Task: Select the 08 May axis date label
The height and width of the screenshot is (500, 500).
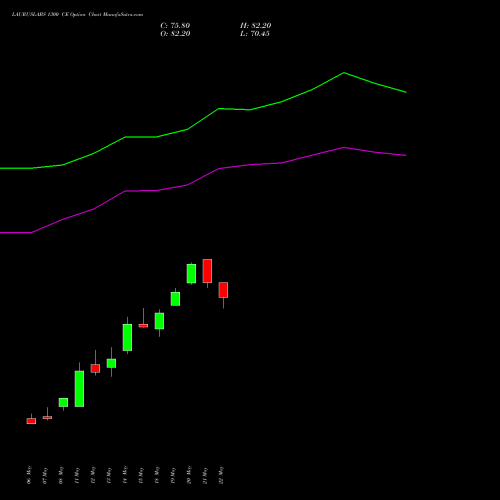Action: 61,475
